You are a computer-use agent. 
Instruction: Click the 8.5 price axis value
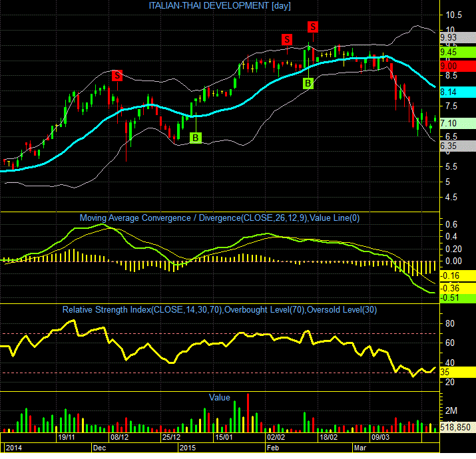[451, 75]
